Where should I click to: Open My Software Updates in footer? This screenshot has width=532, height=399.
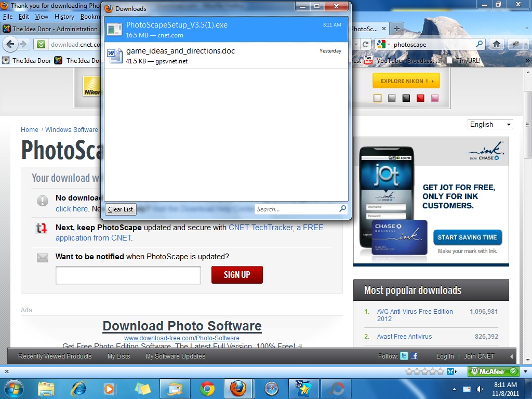click(176, 356)
